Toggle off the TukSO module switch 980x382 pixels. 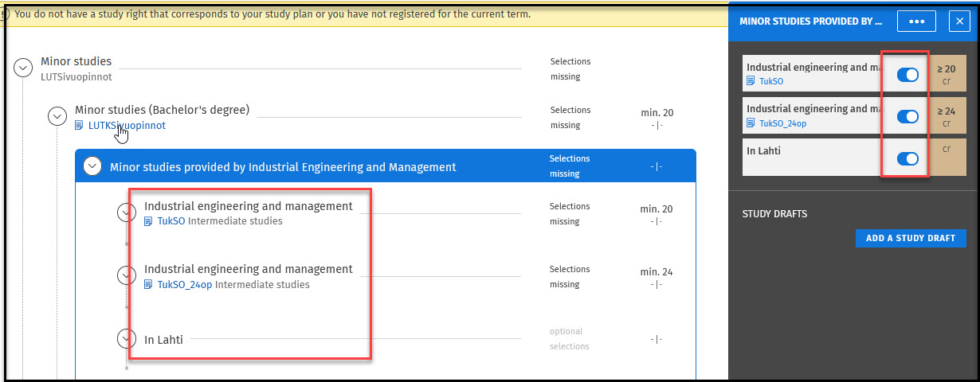pos(907,75)
